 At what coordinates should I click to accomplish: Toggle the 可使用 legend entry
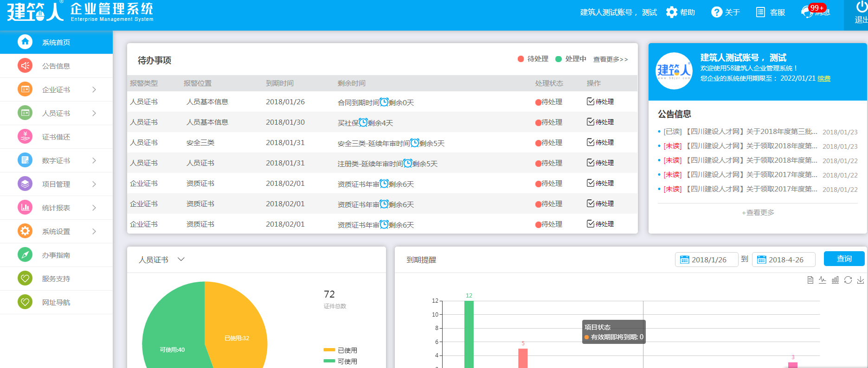tap(341, 362)
